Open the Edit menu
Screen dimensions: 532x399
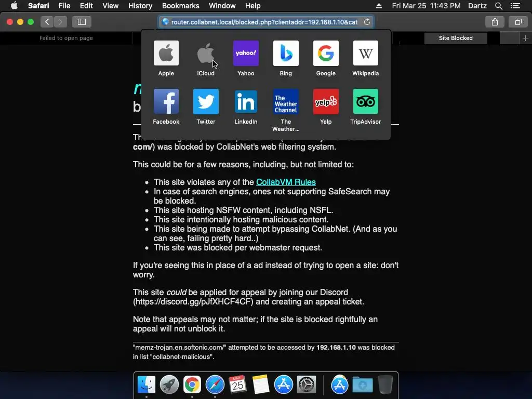coord(86,6)
